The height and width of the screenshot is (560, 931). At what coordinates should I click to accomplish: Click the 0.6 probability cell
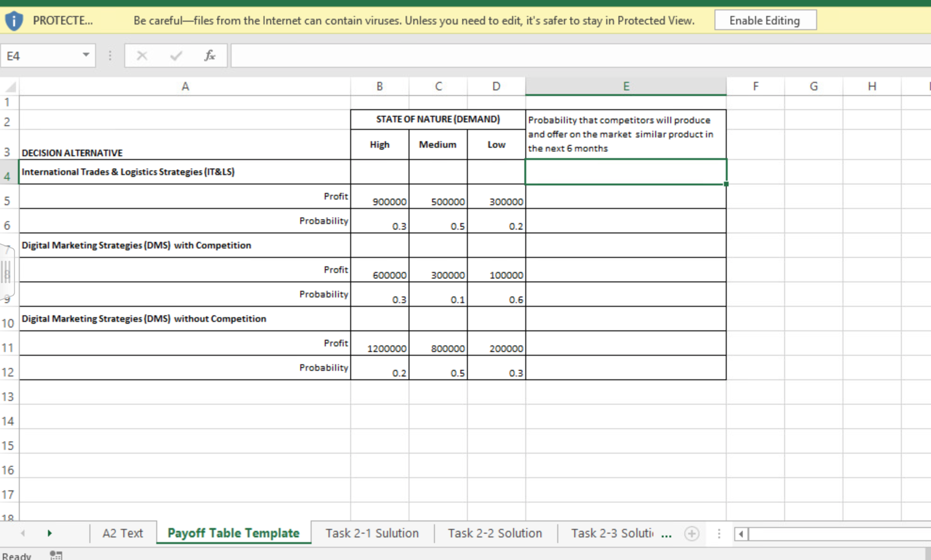click(x=497, y=295)
